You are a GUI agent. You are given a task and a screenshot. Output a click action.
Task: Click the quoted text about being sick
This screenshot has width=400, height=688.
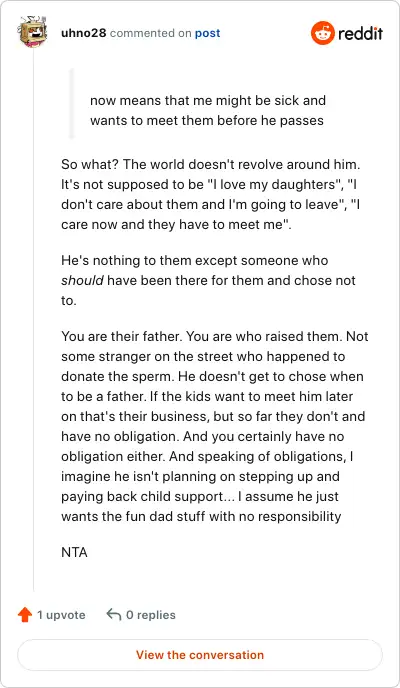tap(208, 110)
